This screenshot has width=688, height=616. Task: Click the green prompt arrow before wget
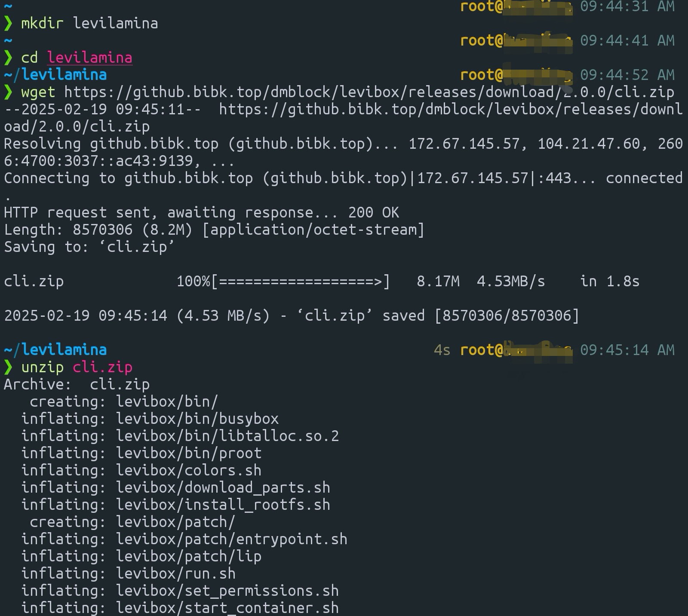[x=8, y=92]
